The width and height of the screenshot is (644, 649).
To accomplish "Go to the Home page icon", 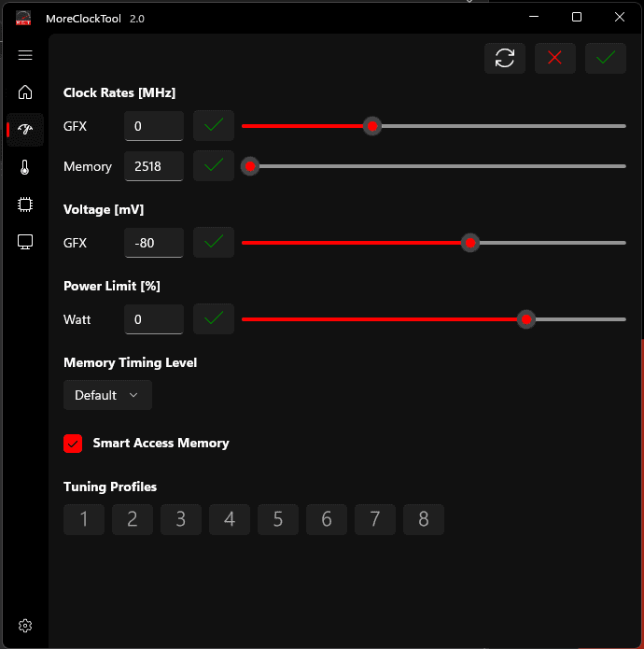I will coord(25,92).
